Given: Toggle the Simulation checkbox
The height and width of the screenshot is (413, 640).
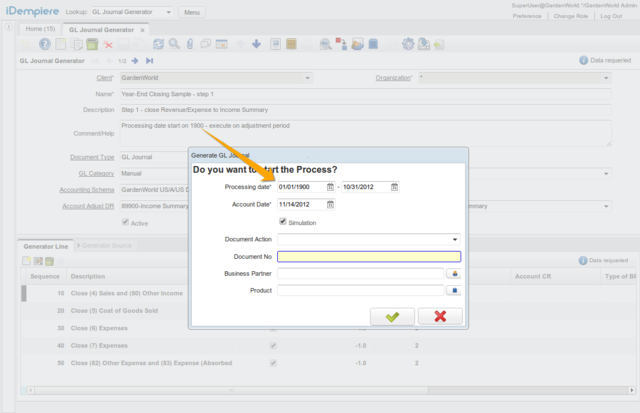Looking at the screenshot, I should [283, 222].
